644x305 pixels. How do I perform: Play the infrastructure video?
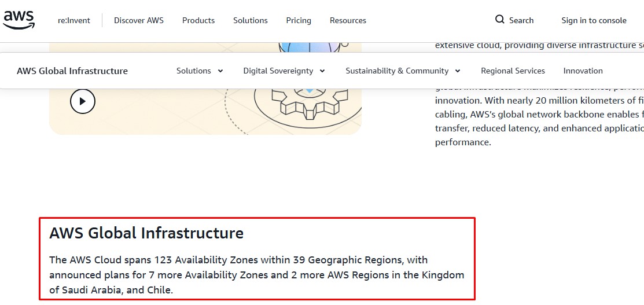pyautogui.click(x=83, y=101)
